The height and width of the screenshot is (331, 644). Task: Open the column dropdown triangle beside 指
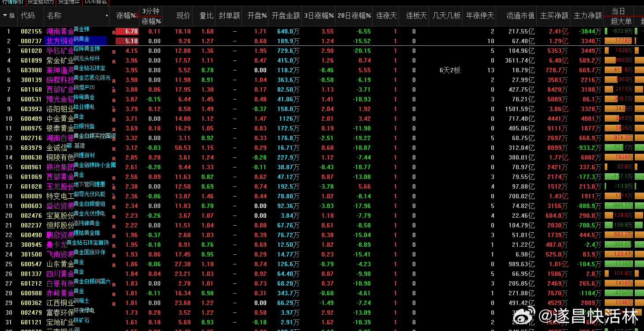[x=5, y=16]
